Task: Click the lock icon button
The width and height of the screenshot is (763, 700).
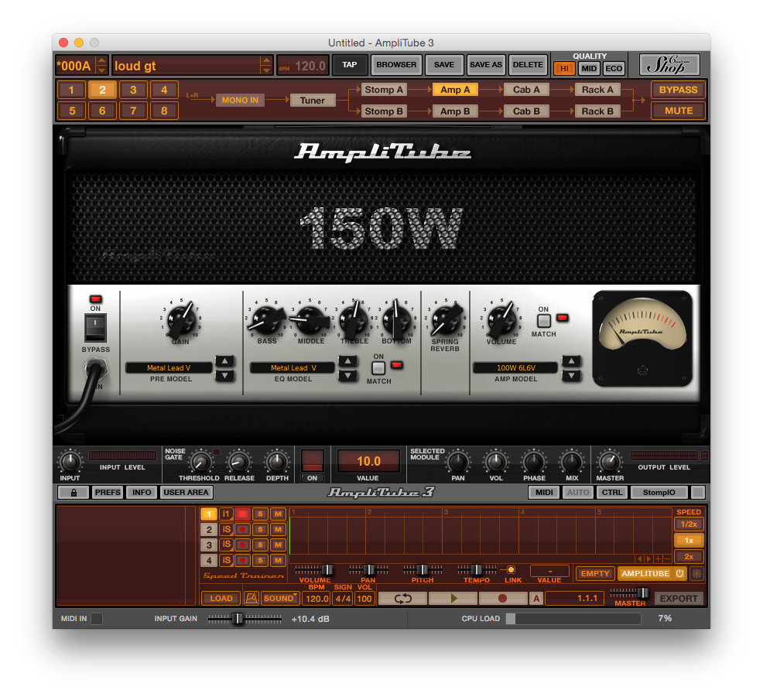Action: coord(74,492)
